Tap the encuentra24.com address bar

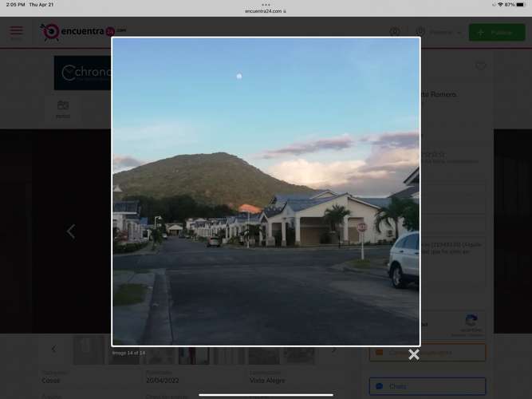pos(266,11)
